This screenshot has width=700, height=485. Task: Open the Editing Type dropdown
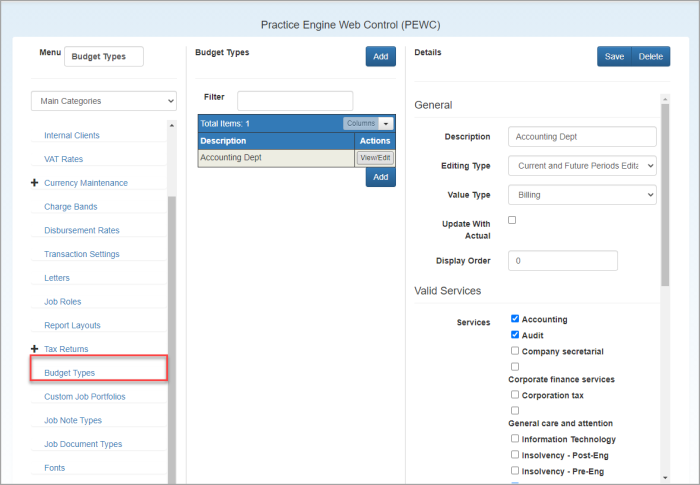click(x=582, y=165)
